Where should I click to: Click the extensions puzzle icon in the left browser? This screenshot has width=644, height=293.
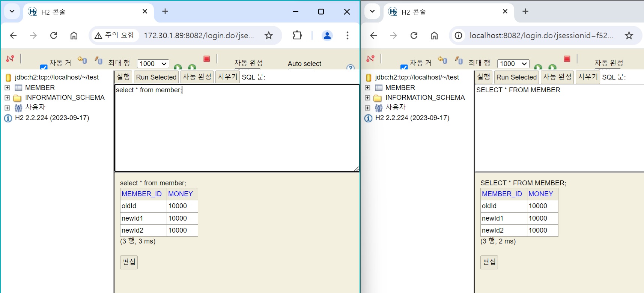pyautogui.click(x=297, y=35)
